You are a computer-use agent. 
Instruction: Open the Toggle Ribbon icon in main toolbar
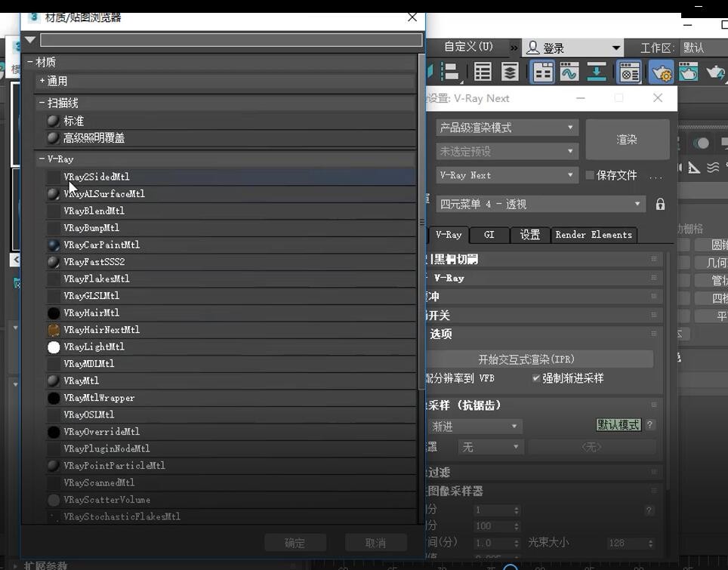(542, 72)
